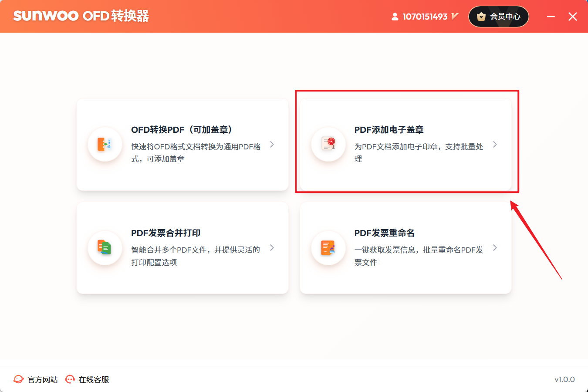Expand the PDF添加电子盖章 card chevron

point(495,144)
